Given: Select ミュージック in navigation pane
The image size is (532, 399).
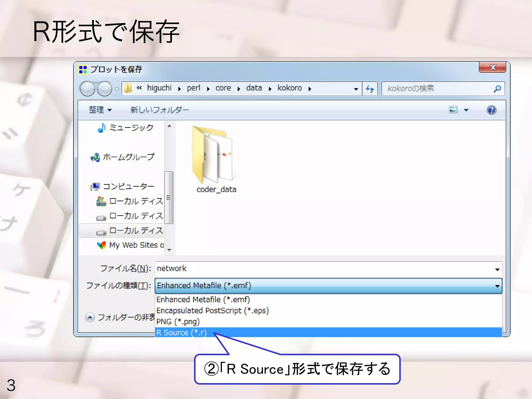Looking at the screenshot, I should tap(125, 128).
